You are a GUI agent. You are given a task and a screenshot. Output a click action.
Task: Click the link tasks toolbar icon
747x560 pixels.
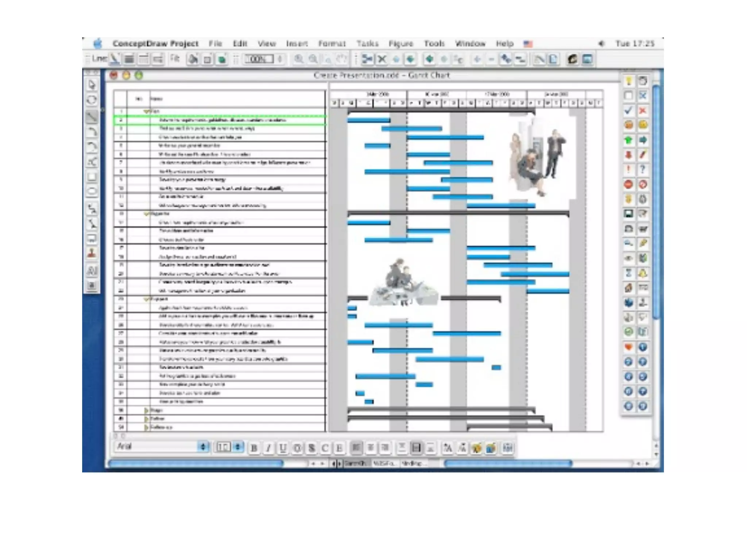coord(506,59)
